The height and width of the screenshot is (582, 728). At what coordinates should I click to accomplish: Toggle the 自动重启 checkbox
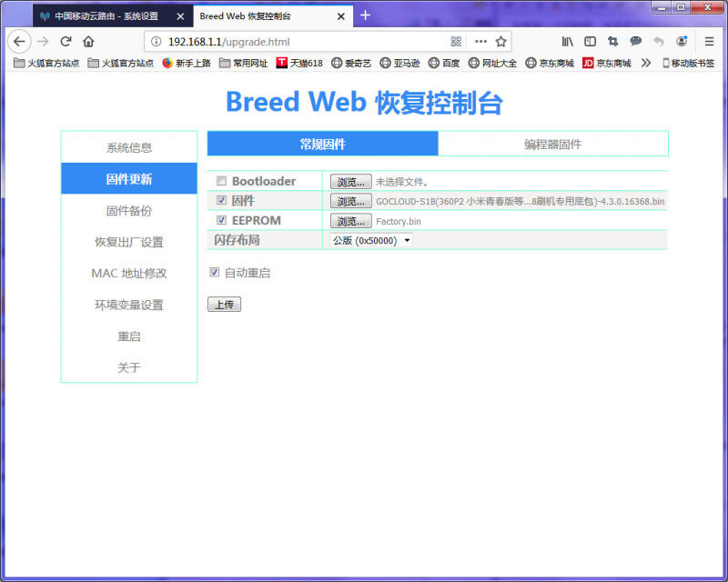pos(214,272)
